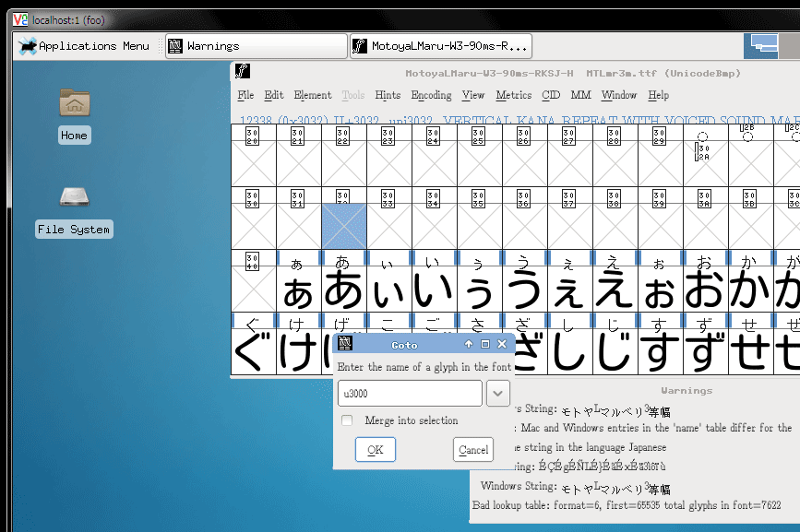This screenshot has height=532, width=800.
Task: Open the Window menu
Action: tap(619, 95)
